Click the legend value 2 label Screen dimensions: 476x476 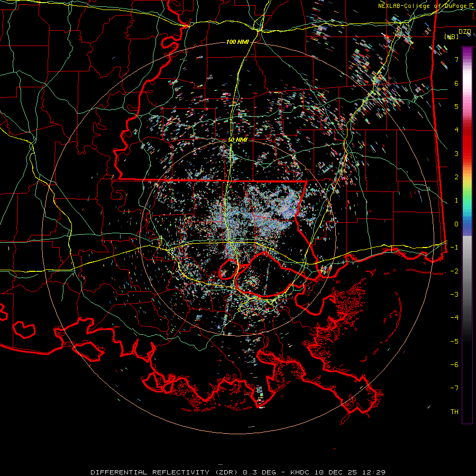coord(456,177)
